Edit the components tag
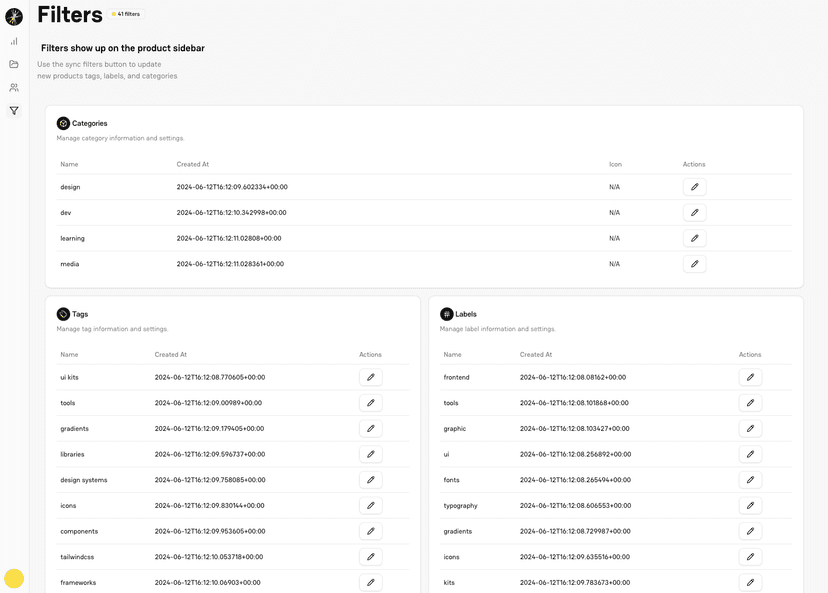The image size is (828, 593). coord(371,531)
